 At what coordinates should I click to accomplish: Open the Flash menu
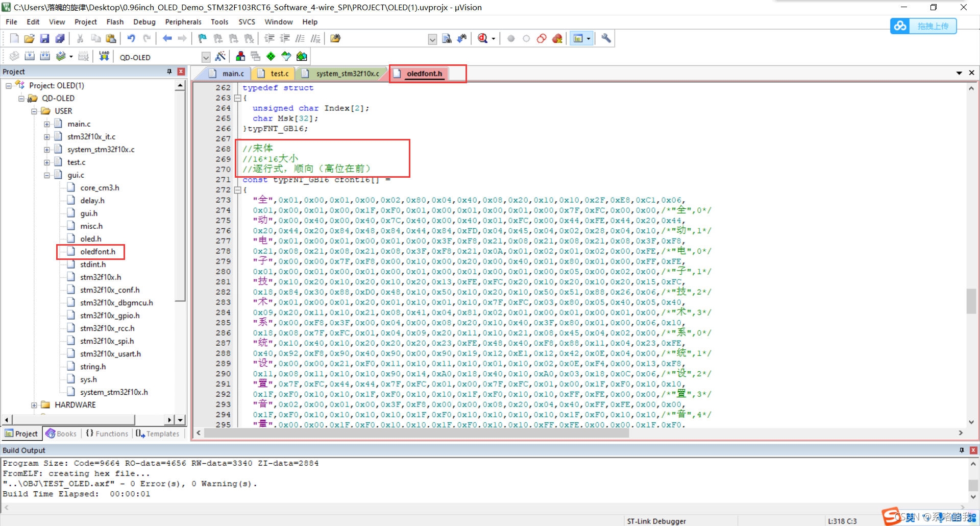pyautogui.click(x=115, y=22)
